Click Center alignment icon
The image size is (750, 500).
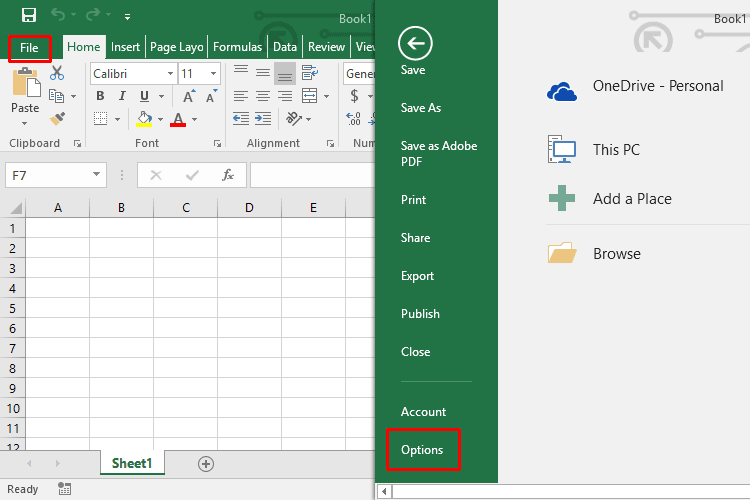263,96
